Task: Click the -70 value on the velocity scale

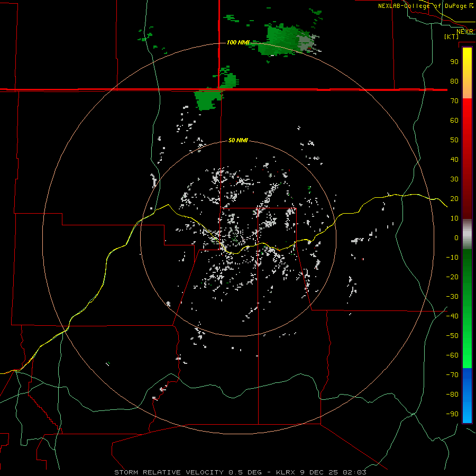Action: (x=452, y=375)
